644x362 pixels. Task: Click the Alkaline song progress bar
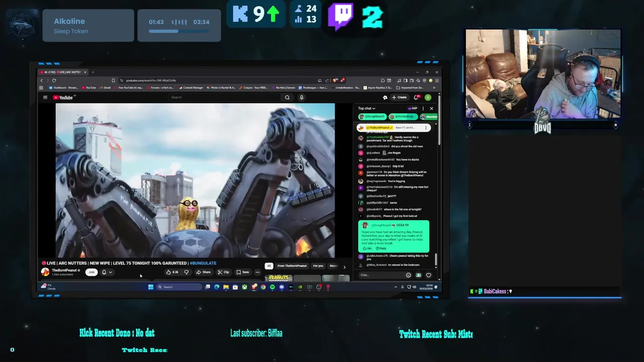[x=179, y=31]
